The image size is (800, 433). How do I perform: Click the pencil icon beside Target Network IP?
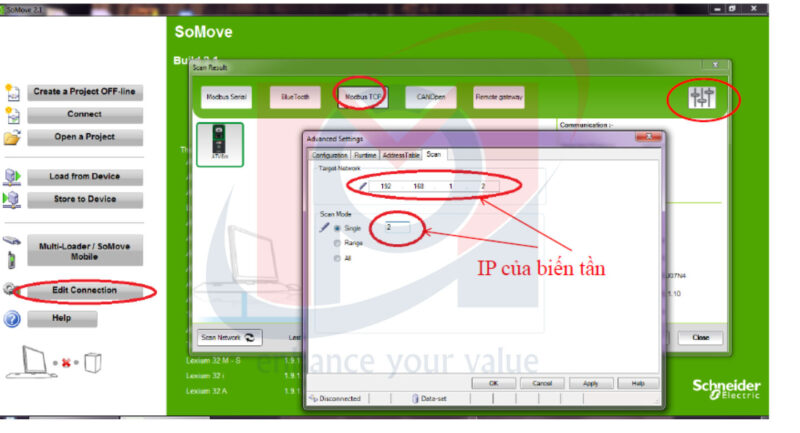point(363,186)
